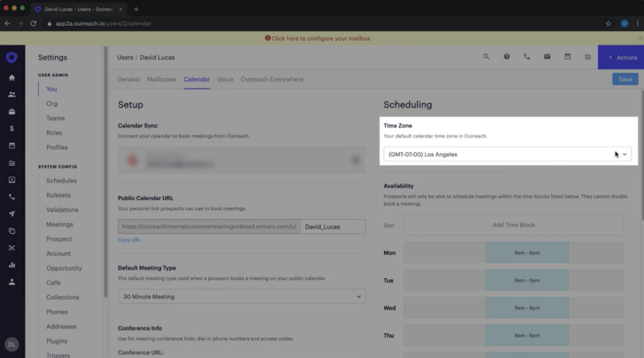Open the Calendar icon in left sidebar
The width and height of the screenshot is (644, 358).
12,145
